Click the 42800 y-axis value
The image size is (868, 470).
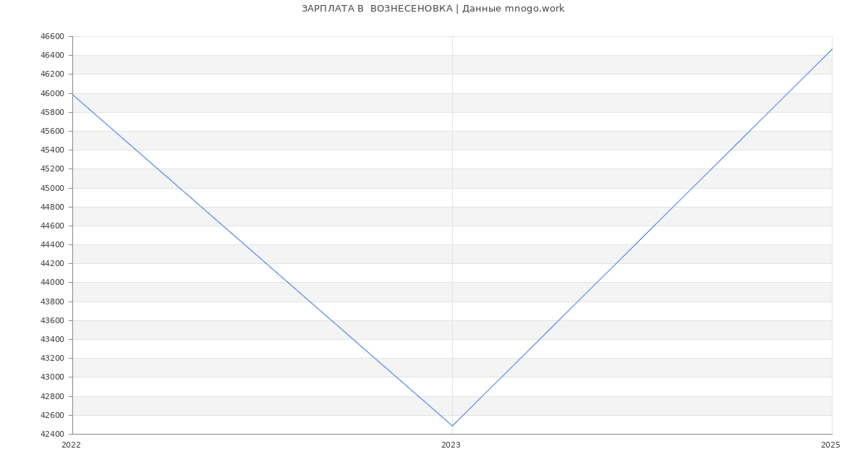[52, 396]
